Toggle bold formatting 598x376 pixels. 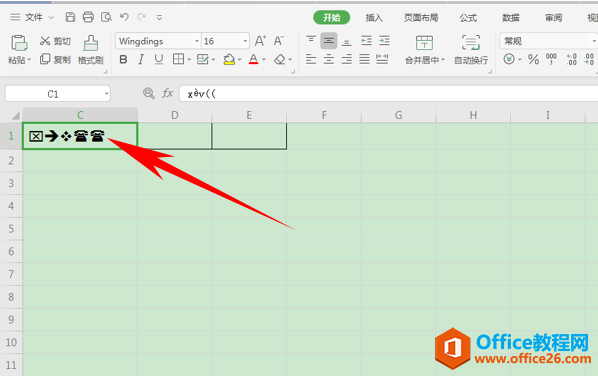(x=123, y=59)
